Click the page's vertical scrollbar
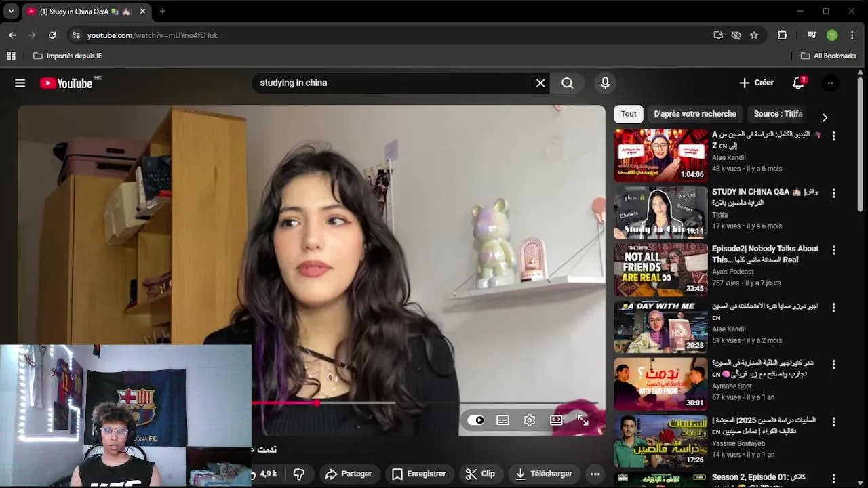The height and width of the screenshot is (488, 868). pyautogui.click(x=861, y=146)
